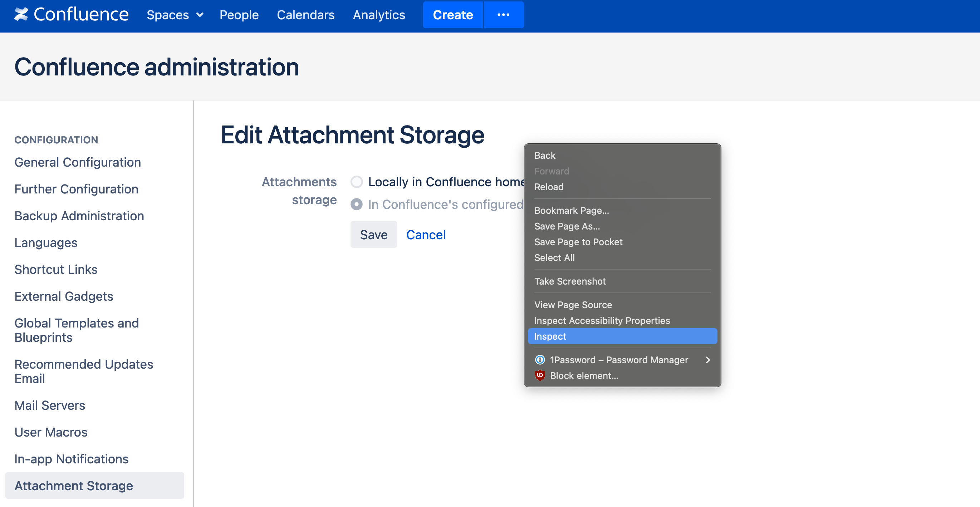Click the Confluence logo icon
Screen dimensions: 980x507
pyautogui.click(x=21, y=14)
